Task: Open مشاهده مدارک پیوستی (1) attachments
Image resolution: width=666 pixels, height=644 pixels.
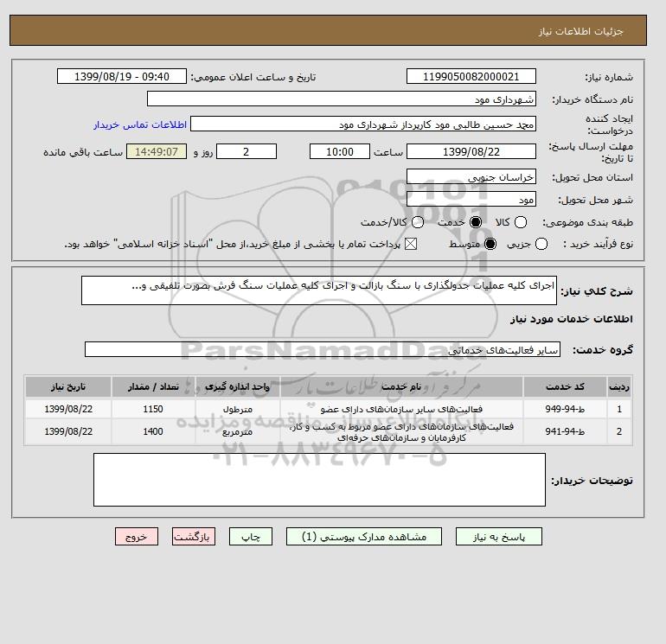Action: [364, 537]
